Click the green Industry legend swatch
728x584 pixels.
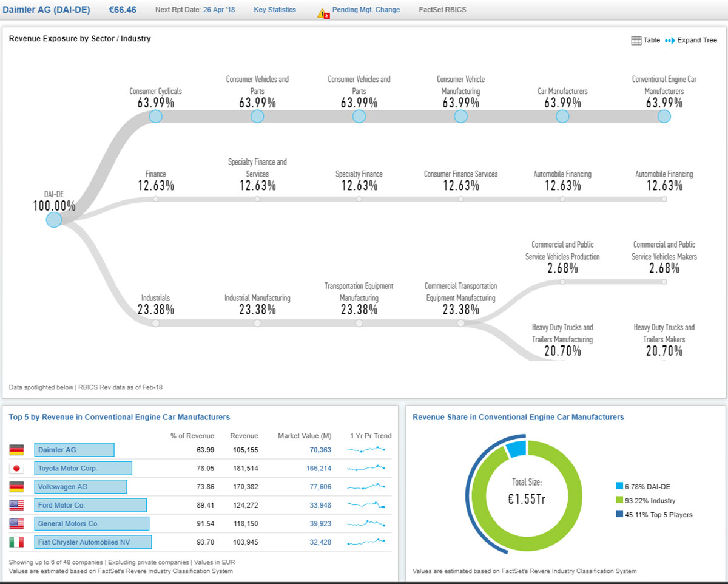click(619, 501)
